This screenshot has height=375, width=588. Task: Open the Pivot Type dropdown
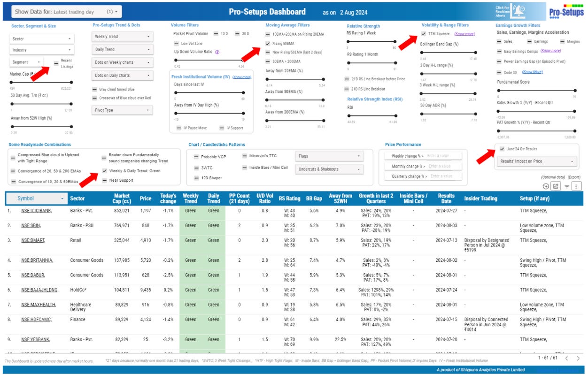click(123, 110)
